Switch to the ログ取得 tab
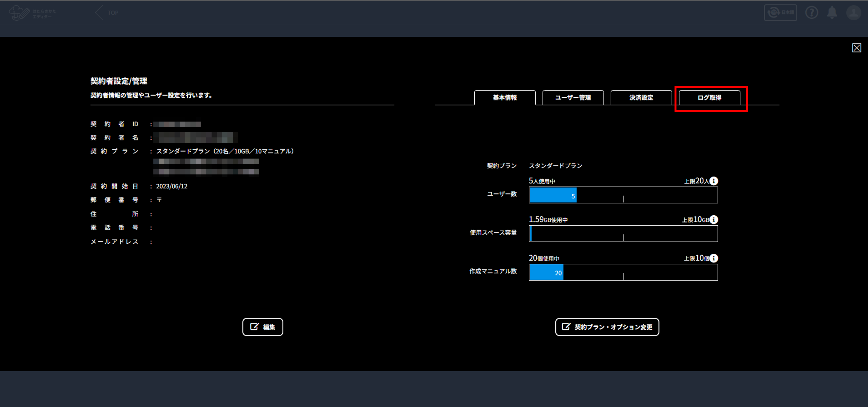The height and width of the screenshot is (407, 868). point(709,98)
